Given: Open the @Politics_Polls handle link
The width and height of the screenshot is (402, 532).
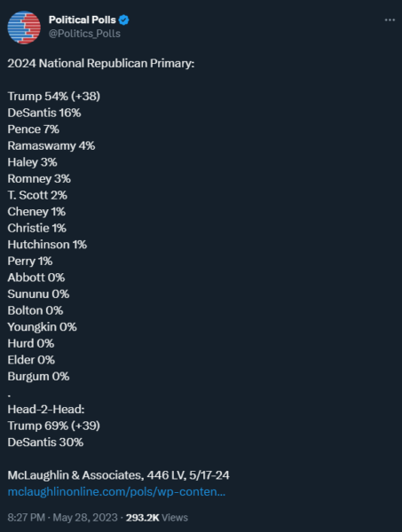Looking at the screenshot, I should pos(84,34).
